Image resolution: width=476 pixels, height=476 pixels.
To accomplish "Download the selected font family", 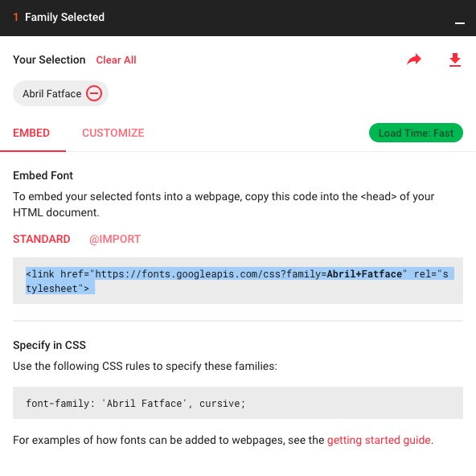I will pyautogui.click(x=455, y=59).
